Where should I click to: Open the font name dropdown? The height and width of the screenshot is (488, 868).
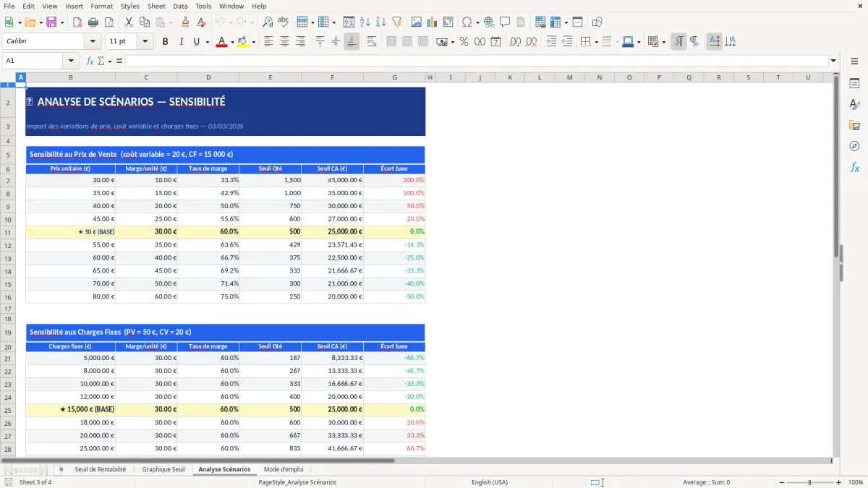point(92,41)
